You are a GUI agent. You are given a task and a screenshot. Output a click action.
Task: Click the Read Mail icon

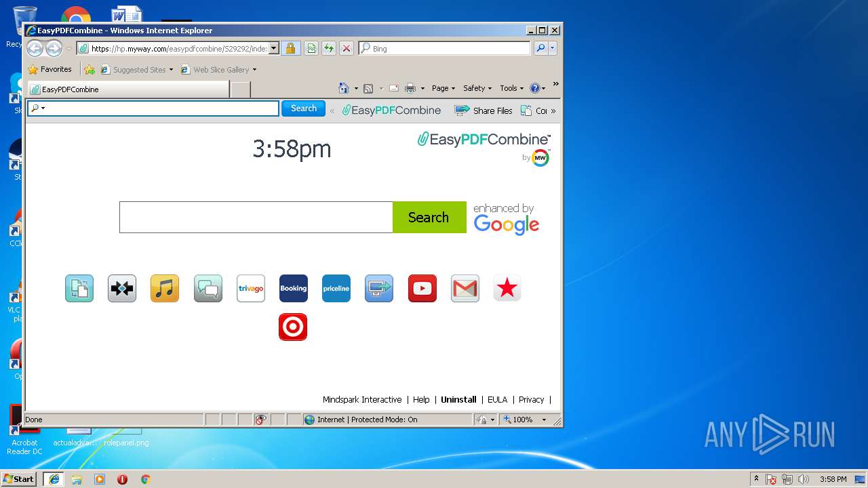(393, 88)
